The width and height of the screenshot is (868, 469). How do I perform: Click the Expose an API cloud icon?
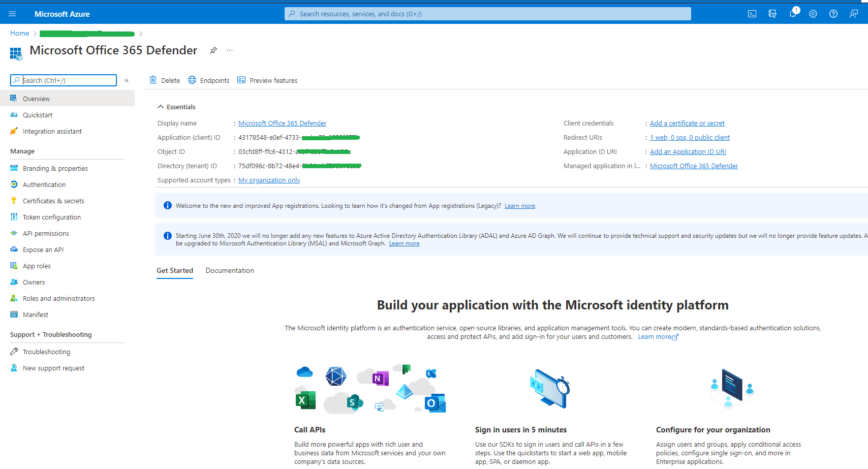click(14, 249)
